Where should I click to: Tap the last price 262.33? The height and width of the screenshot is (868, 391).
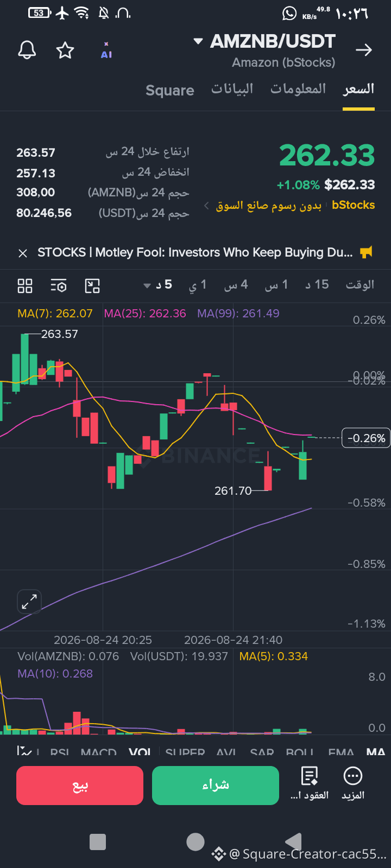[x=327, y=156]
